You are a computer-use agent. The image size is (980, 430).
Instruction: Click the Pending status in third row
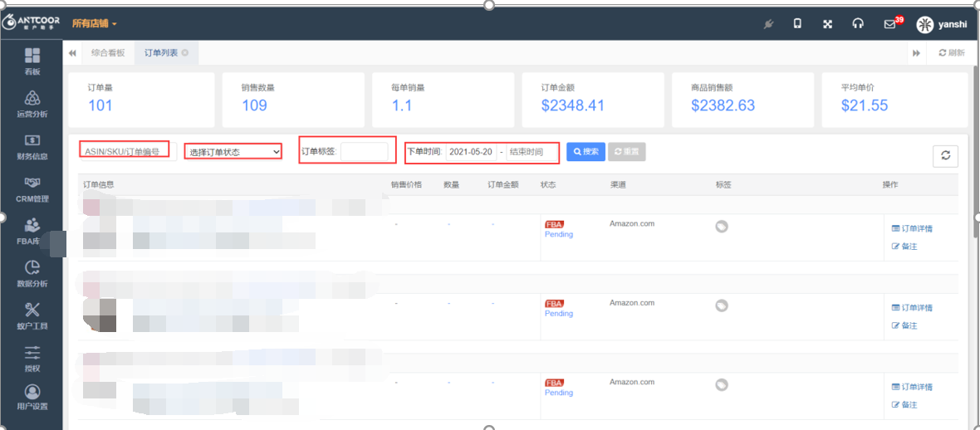(x=559, y=393)
